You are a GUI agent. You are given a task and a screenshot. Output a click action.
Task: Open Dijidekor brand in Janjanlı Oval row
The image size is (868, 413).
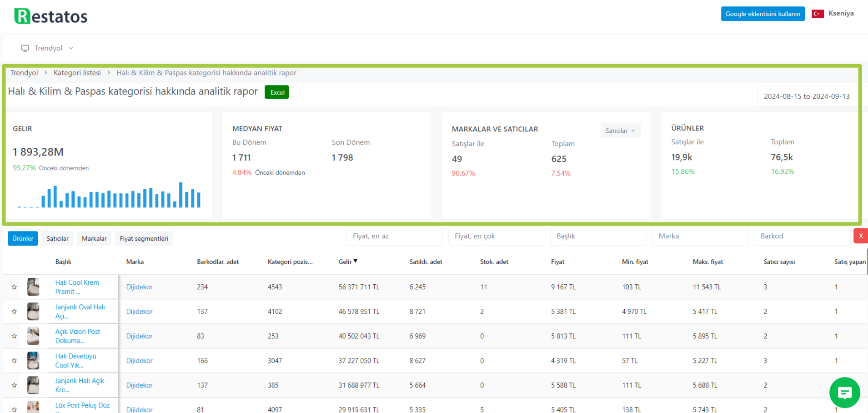pyautogui.click(x=139, y=312)
